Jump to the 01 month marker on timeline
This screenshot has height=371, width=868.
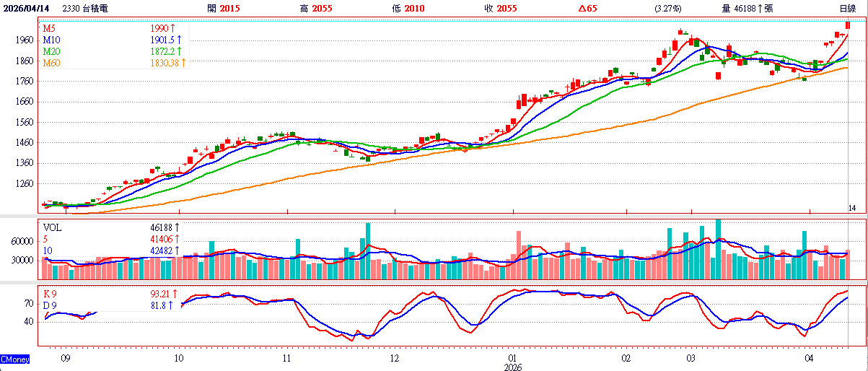tap(511, 357)
